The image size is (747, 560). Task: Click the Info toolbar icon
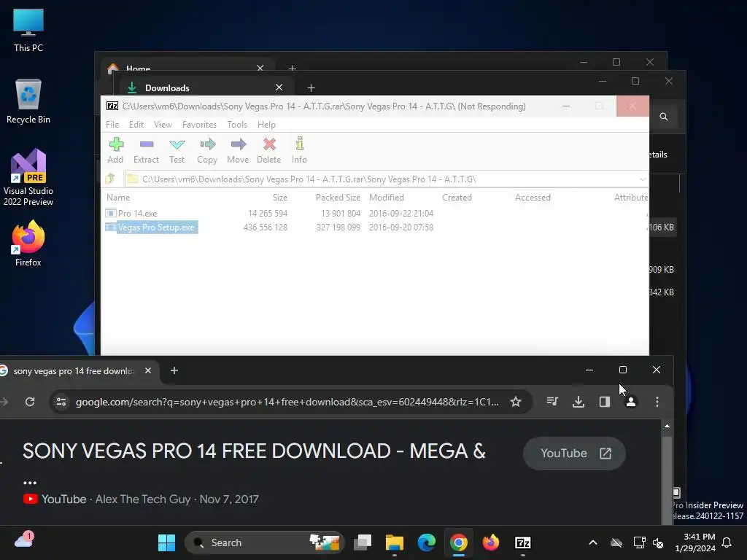pyautogui.click(x=299, y=150)
